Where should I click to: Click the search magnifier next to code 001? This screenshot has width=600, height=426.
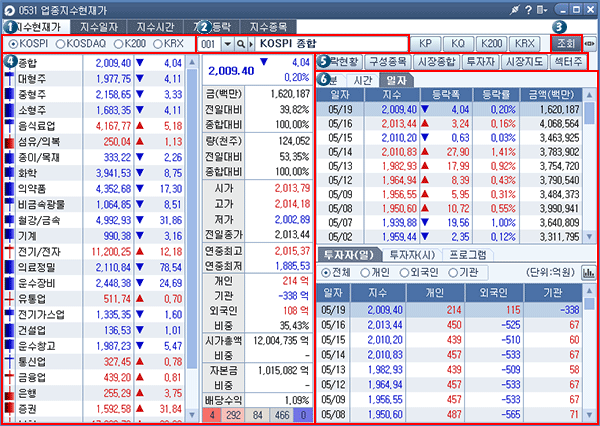[241, 44]
